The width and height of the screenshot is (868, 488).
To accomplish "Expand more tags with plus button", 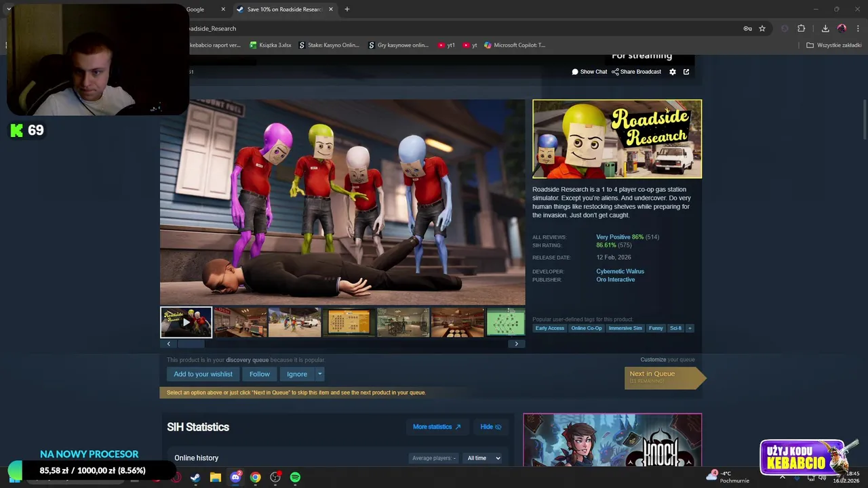I will (x=690, y=328).
